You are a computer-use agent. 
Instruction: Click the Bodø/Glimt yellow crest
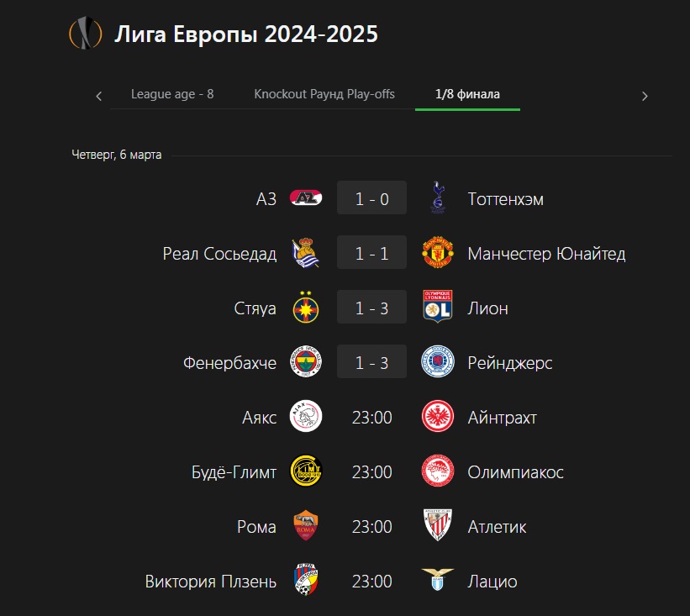306,471
